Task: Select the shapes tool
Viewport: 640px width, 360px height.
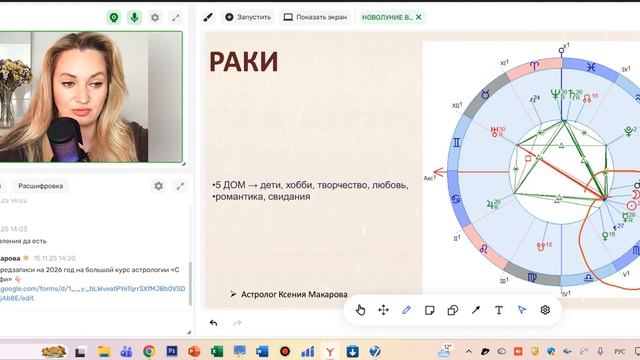Action: pos(453,310)
